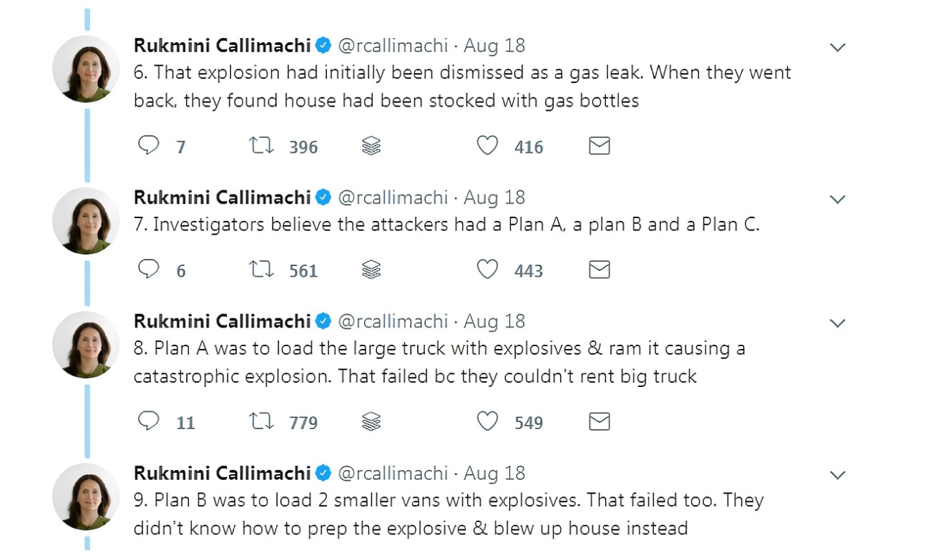The width and height of the screenshot is (930, 560).
Task: Expand the options chevron on tweet 6
Action: point(837,47)
